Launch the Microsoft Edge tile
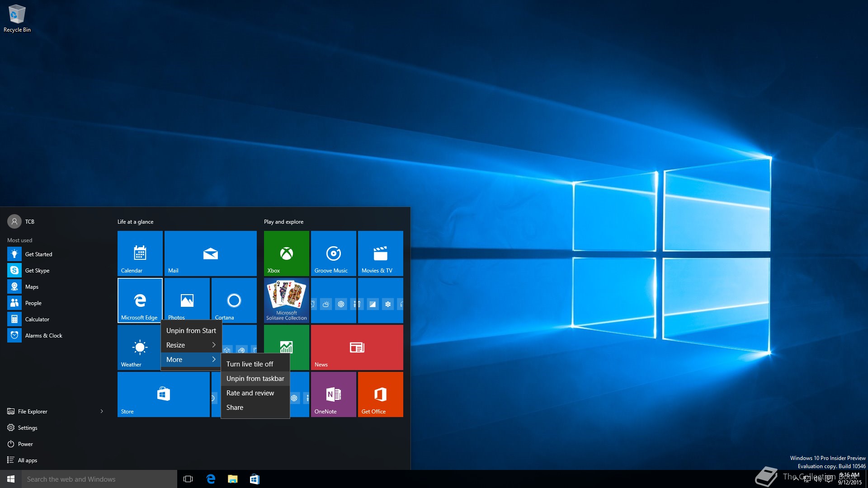This screenshot has height=488, width=868. [140, 300]
